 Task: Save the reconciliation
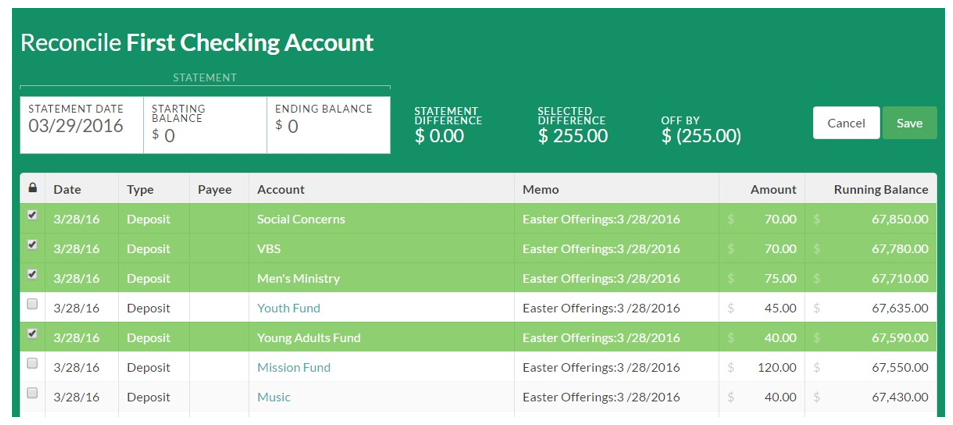pyautogui.click(x=909, y=123)
